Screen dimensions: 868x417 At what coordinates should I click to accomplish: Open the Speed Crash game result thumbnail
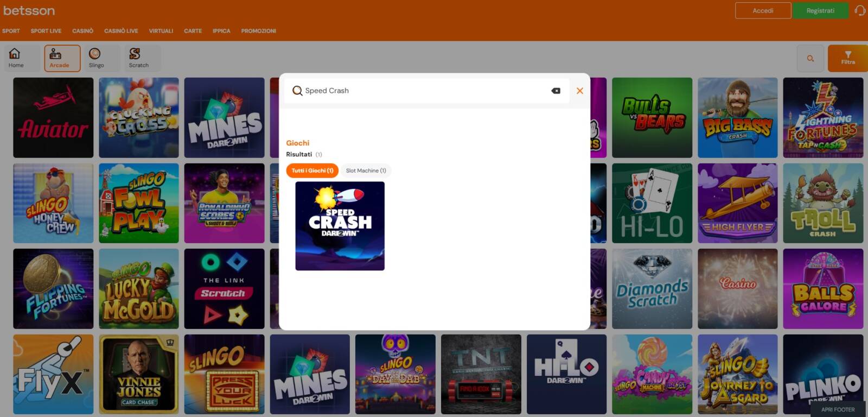coord(340,226)
